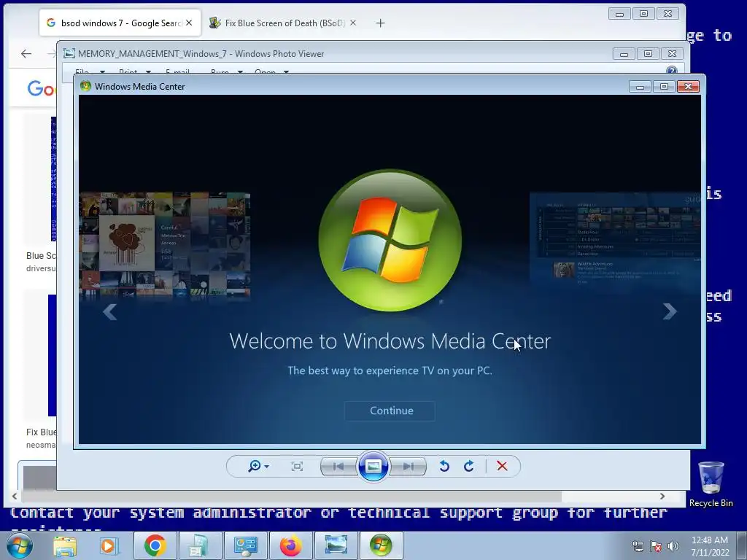Switch to Google Chrome on taskbar
Image resolution: width=747 pixels, height=560 pixels.
tap(155, 545)
